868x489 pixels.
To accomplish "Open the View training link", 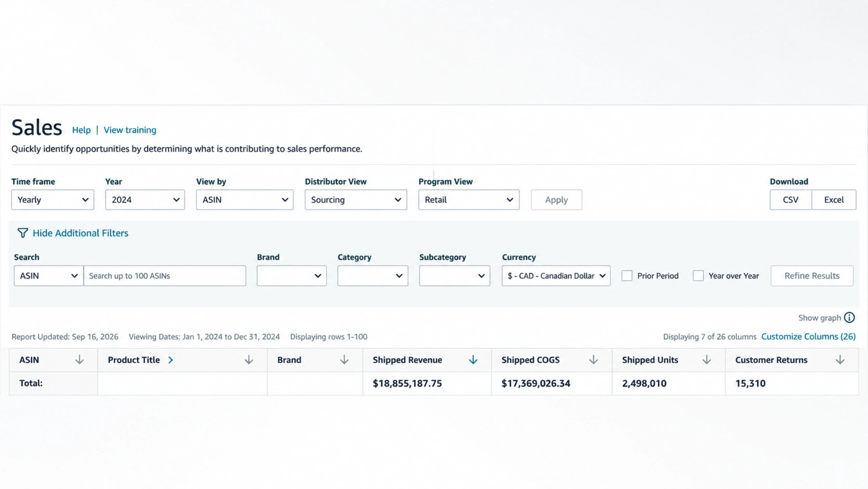I will click(130, 130).
